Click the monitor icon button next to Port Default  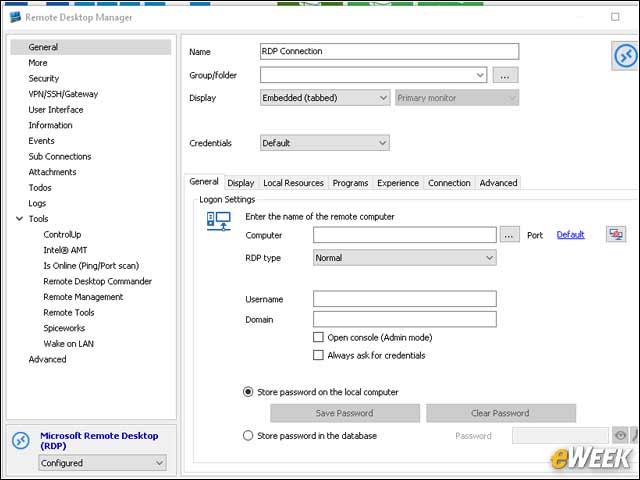[x=616, y=234]
